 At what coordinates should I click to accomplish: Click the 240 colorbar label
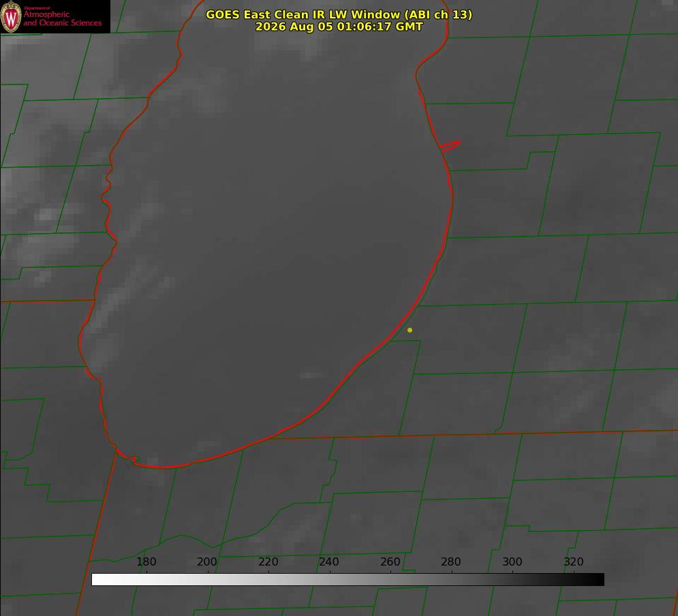(x=329, y=561)
